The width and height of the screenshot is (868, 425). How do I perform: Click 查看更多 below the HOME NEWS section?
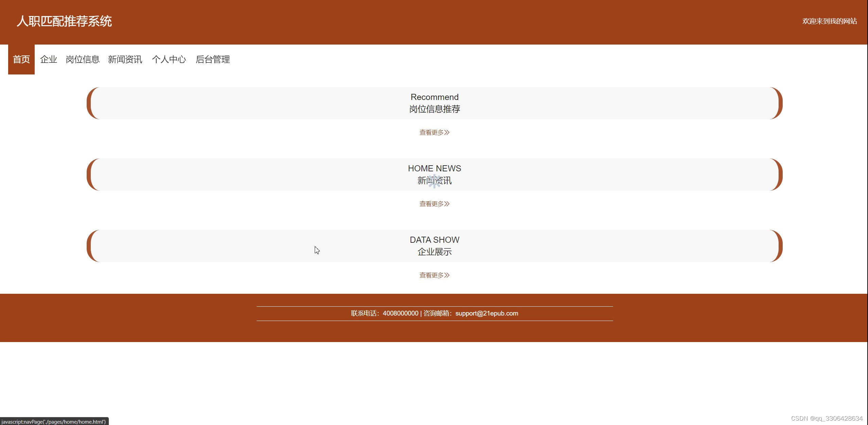(434, 204)
